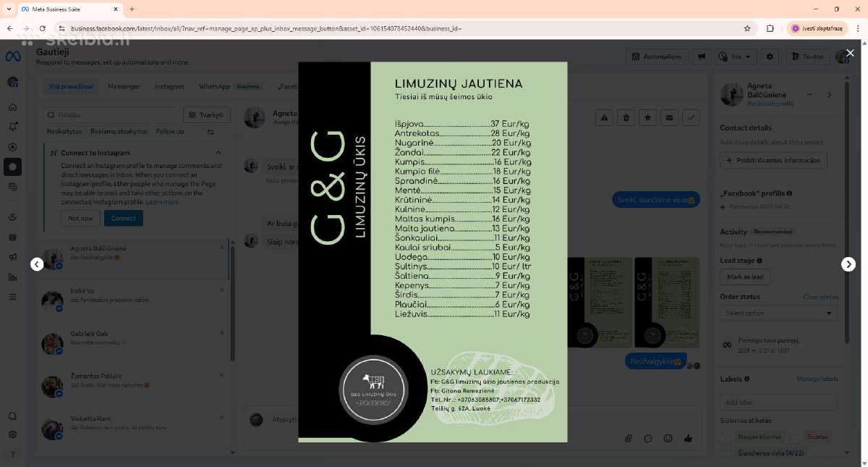Mark conversation as spam warning icon

[605, 117]
